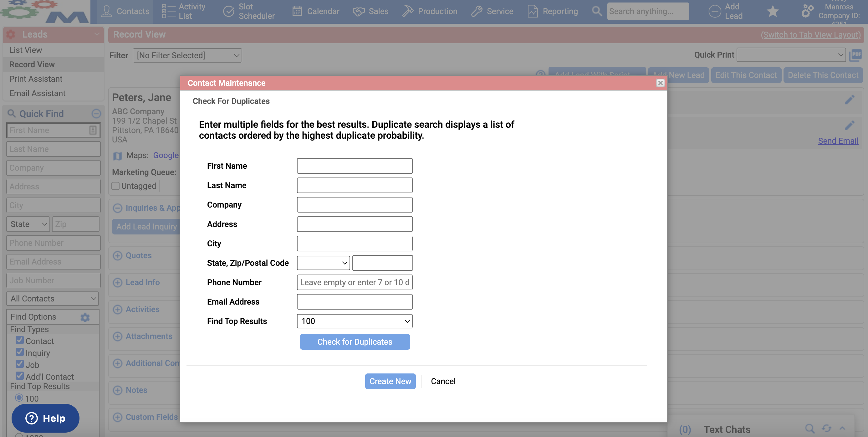This screenshot has width=868, height=437.
Task: Click the Help question mark button
Action: [45, 418]
